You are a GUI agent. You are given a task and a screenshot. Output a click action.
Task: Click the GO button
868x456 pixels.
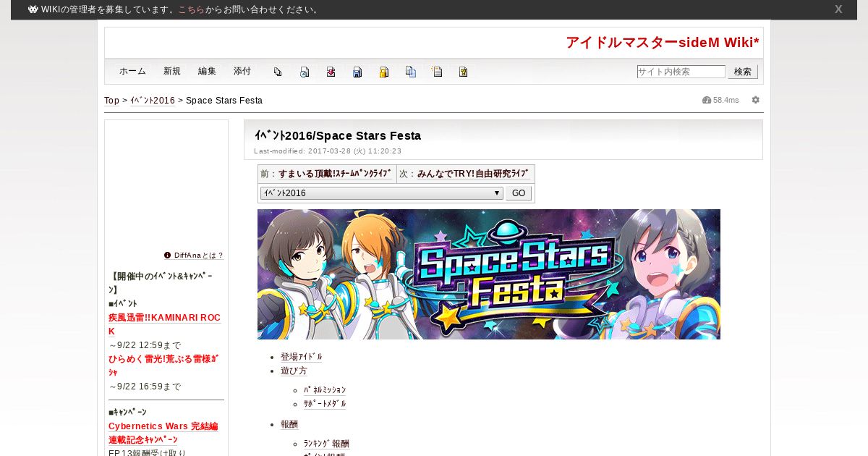click(519, 193)
